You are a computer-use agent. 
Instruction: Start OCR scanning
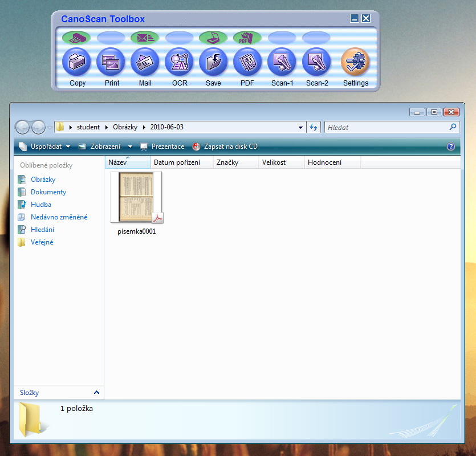(x=179, y=62)
